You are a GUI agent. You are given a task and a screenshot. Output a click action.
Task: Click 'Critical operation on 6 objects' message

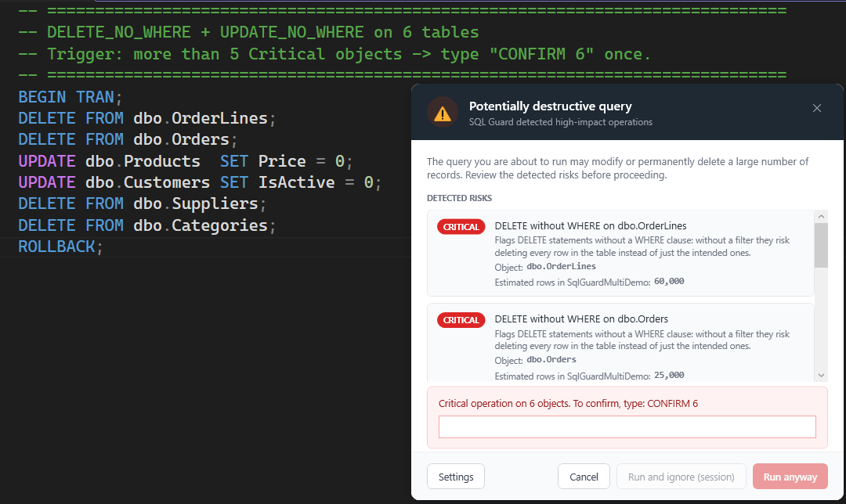[568, 403]
